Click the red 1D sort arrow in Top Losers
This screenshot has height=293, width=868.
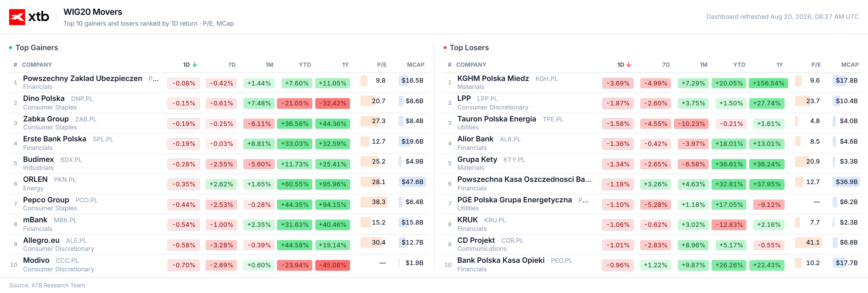coord(629,65)
